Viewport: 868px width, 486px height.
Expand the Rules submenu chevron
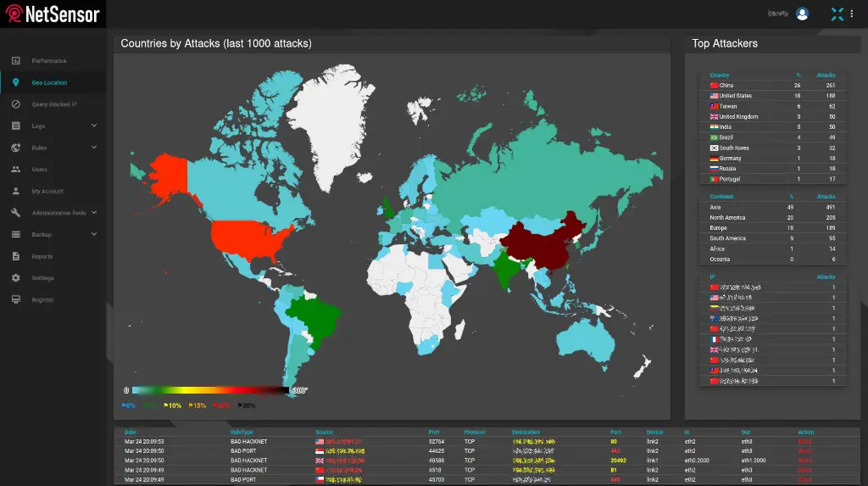[94, 148]
